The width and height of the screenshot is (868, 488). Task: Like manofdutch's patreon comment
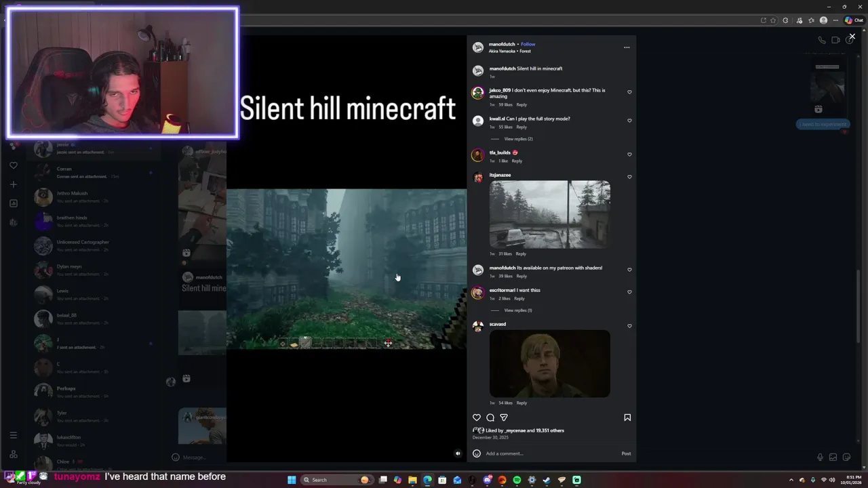tap(629, 270)
